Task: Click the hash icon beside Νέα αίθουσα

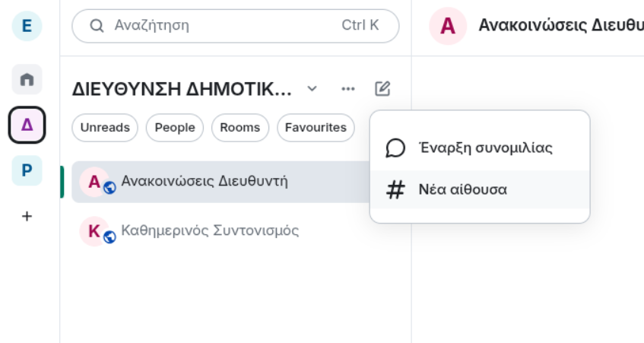Action: pos(395,190)
